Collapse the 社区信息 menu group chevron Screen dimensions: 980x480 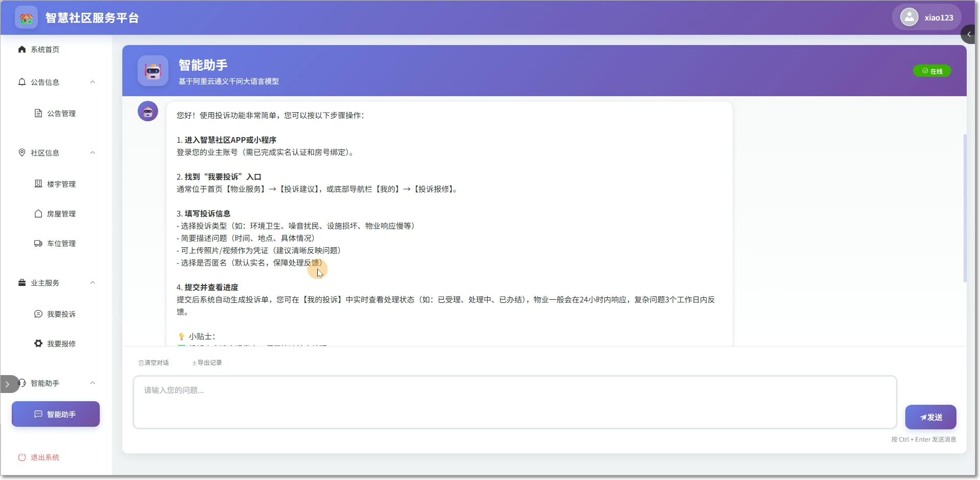[x=93, y=152]
